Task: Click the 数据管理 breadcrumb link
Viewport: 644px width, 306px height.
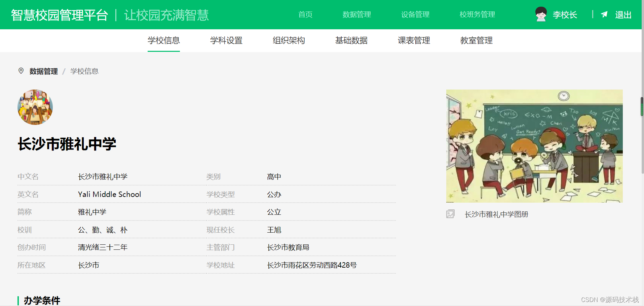Action: tap(44, 71)
